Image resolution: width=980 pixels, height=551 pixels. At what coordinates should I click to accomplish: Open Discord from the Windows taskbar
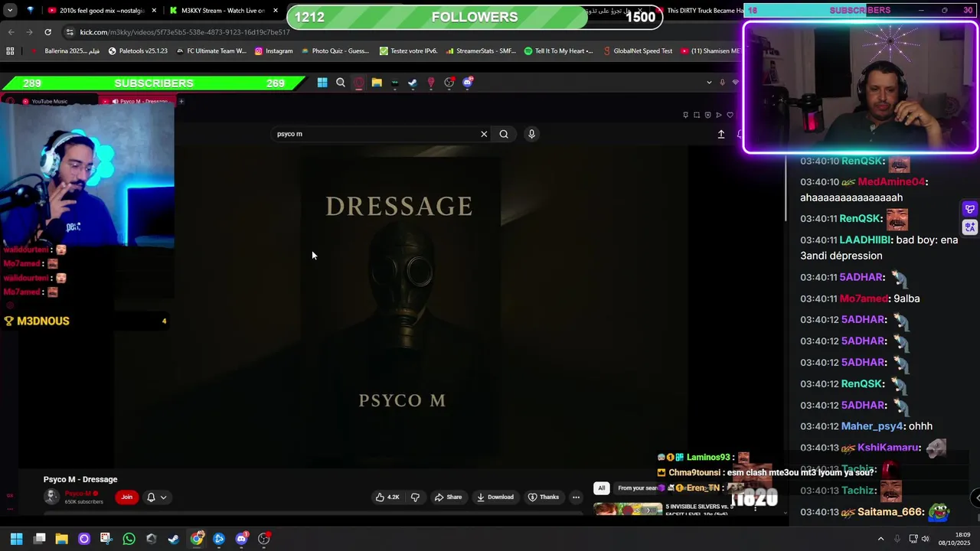242,539
